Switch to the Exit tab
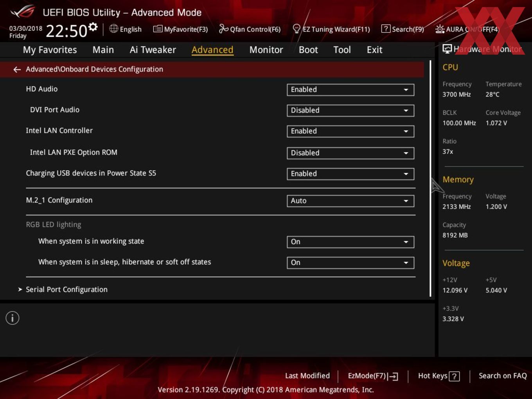Image resolution: width=532 pixels, height=399 pixels. 374,50
